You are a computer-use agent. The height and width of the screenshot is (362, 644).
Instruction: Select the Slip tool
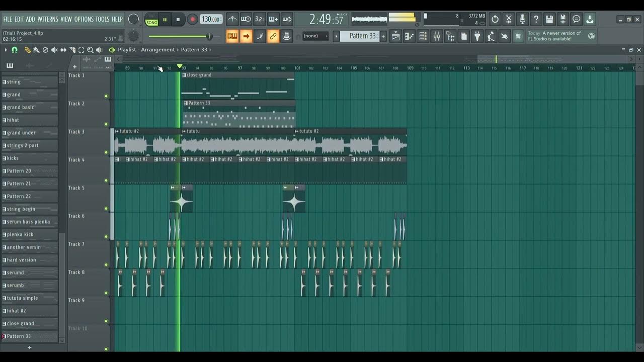(x=63, y=50)
